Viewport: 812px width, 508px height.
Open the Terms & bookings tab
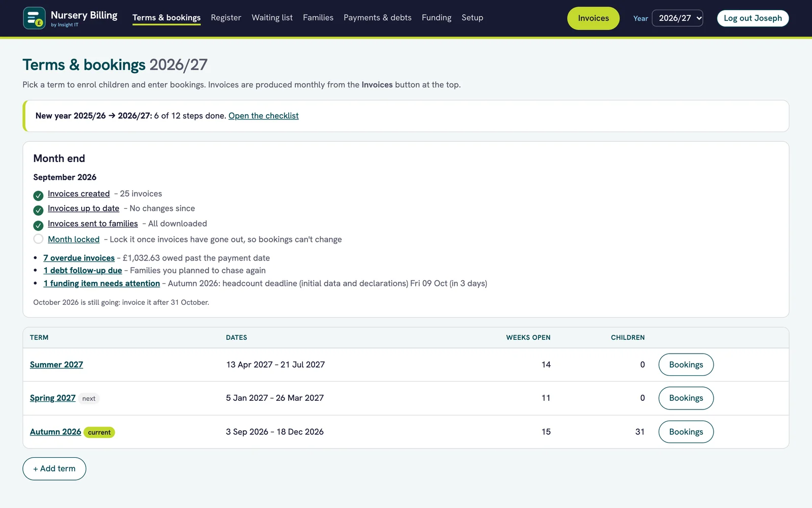click(166, 18)
